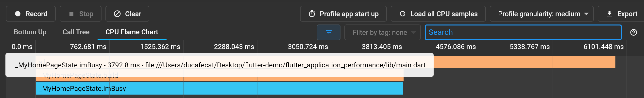Click the stopwatch icon for app start up
Viewport: 644px width, 98px height.
[x=312, y=14]
